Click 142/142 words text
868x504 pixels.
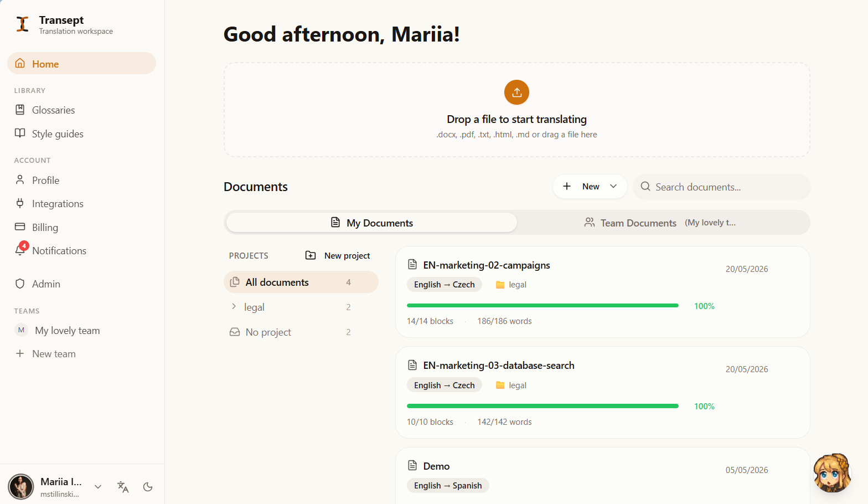click(x=504, y=422)
